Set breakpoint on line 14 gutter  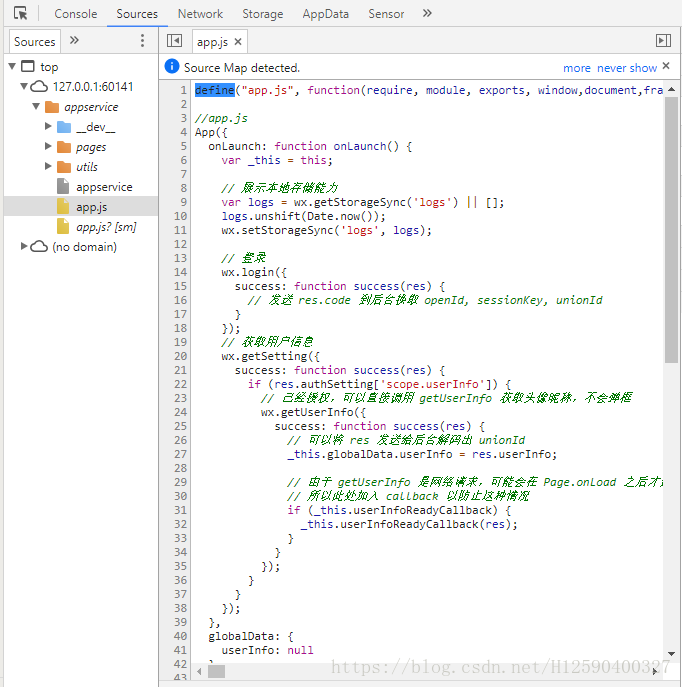[180, 272]
